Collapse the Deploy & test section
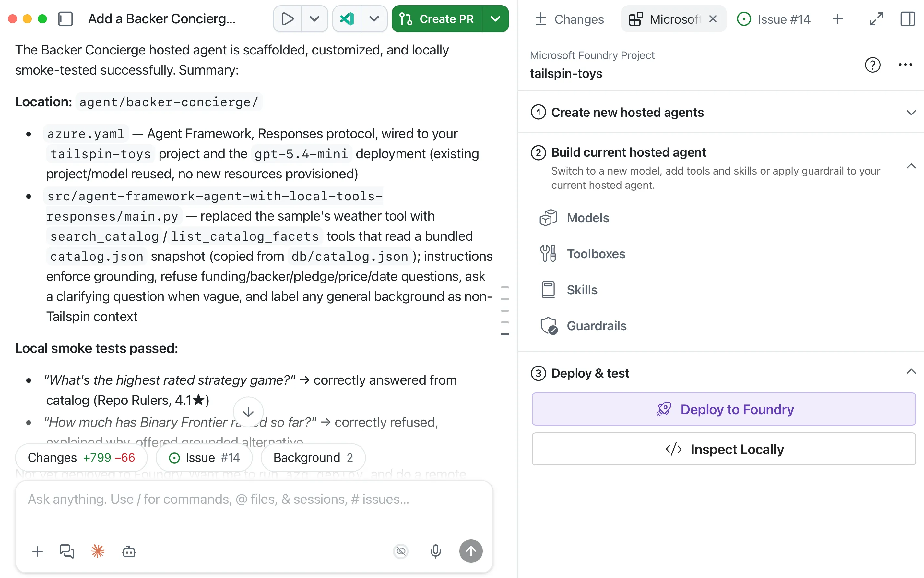 [911, 372]
